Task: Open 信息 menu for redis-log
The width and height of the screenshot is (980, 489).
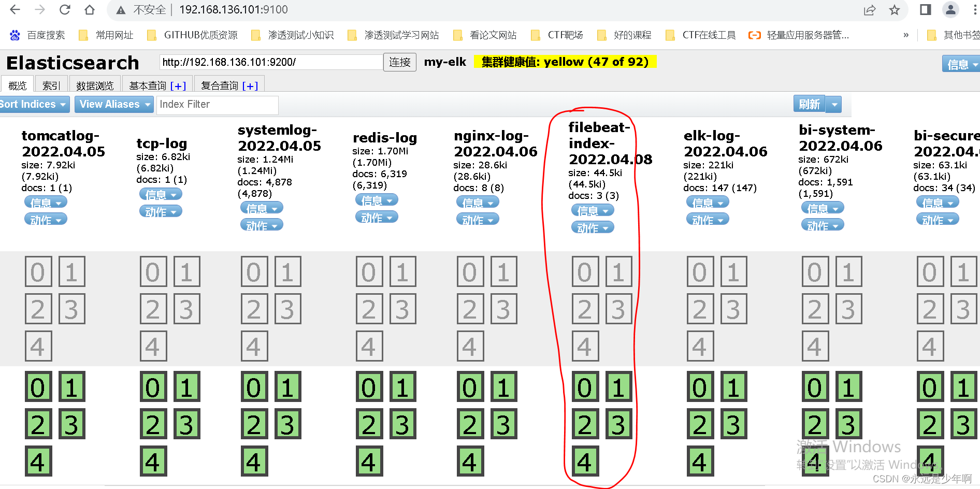Action: pyautogui.click(x=377, y=200)
